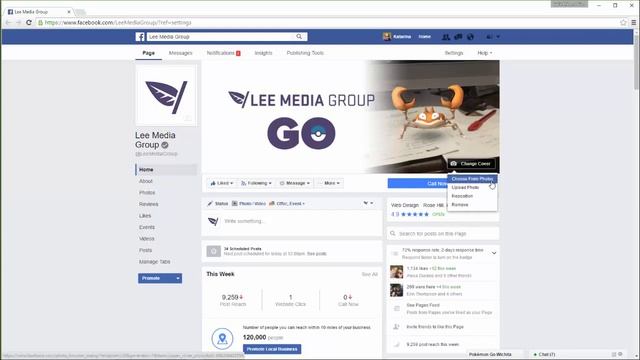Open the composer options arrow

(368, 203)
